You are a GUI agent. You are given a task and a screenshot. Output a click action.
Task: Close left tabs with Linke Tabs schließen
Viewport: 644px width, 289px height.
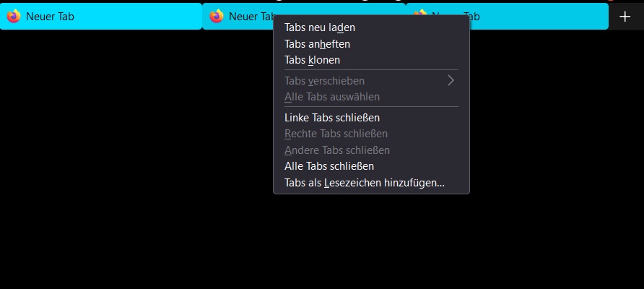(332, 117)
